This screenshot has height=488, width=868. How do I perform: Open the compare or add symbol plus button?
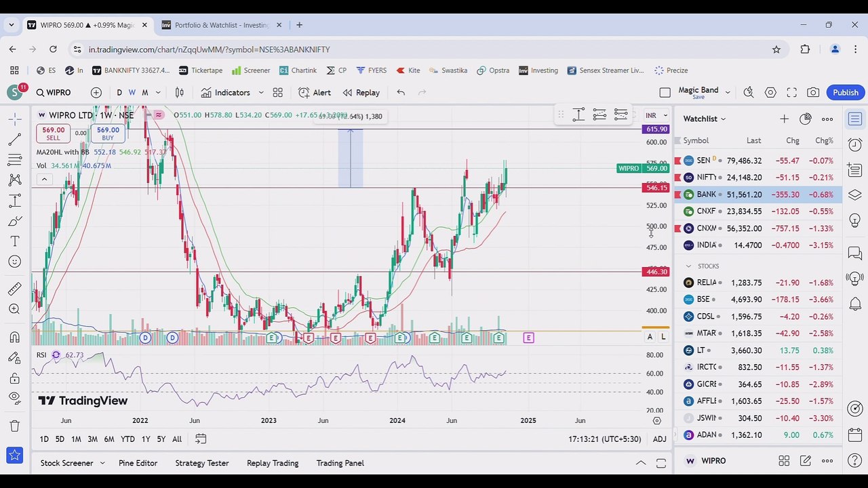tap(96, 93)
